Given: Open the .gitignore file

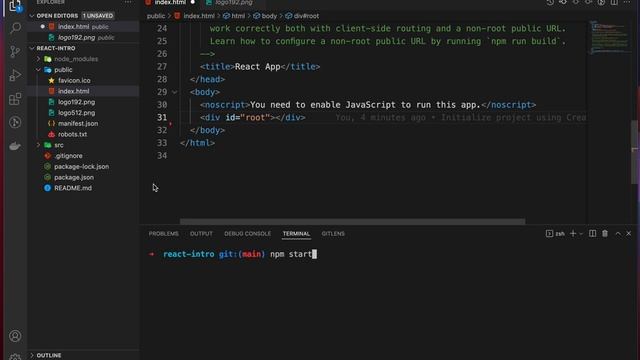Looking at the screenshot, I should click(68, 156).
